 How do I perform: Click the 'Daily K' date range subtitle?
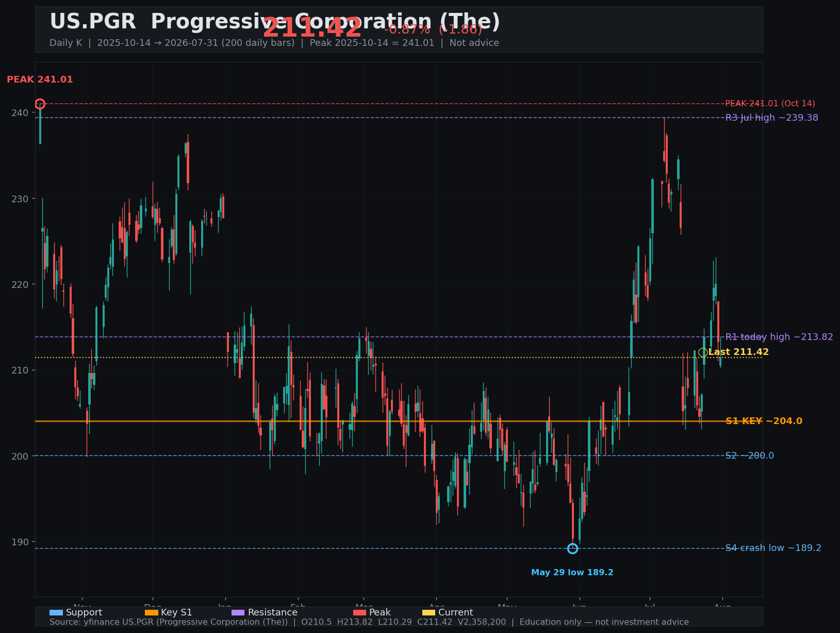274,43
